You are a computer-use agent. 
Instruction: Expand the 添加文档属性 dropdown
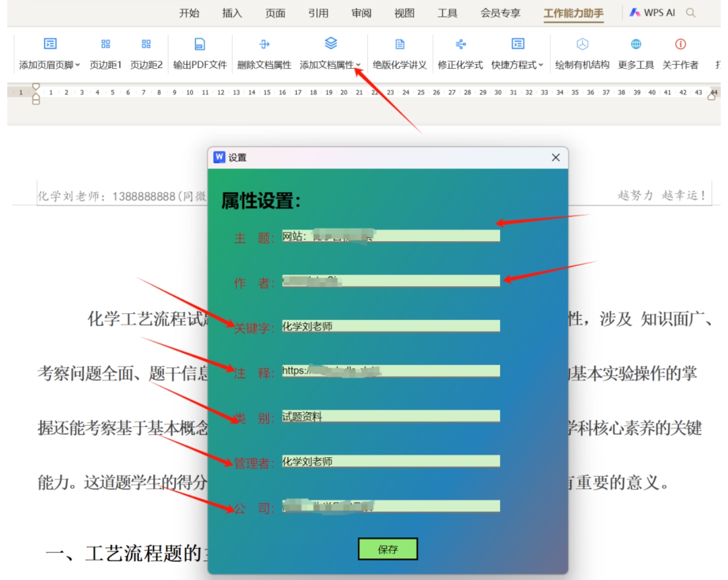[x=358, y=65]
